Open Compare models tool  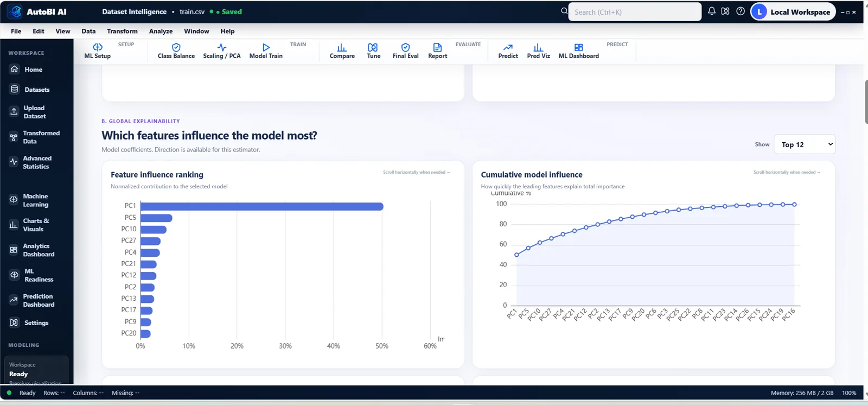click(x=342, y=51)
